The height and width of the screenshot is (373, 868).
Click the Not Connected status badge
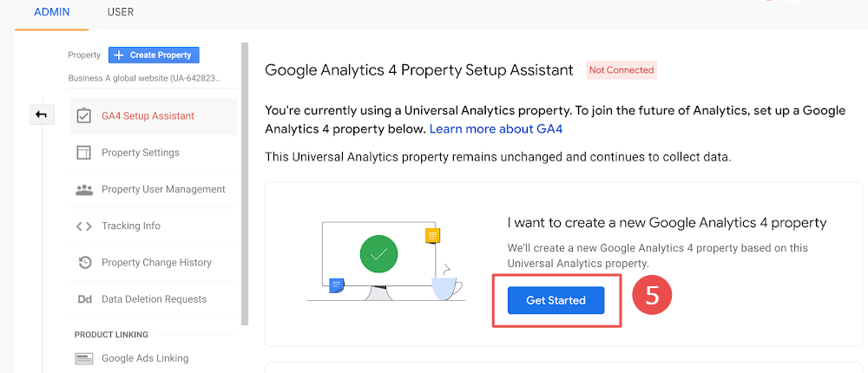621,70
